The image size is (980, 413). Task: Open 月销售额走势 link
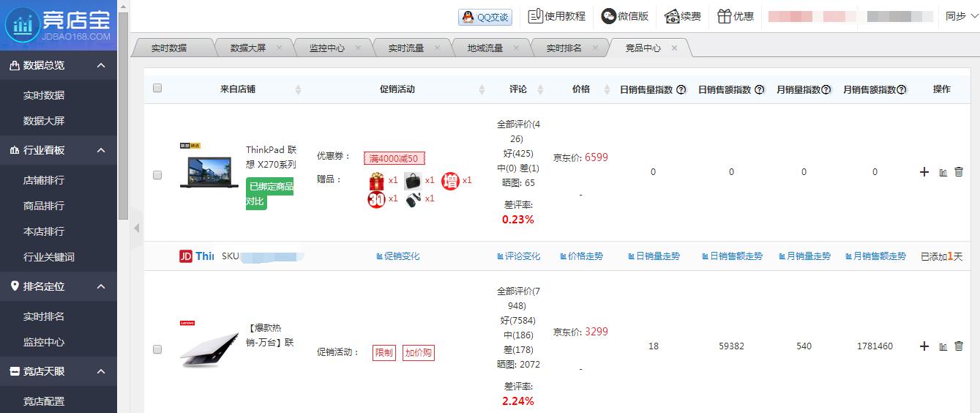pos(875,256)
